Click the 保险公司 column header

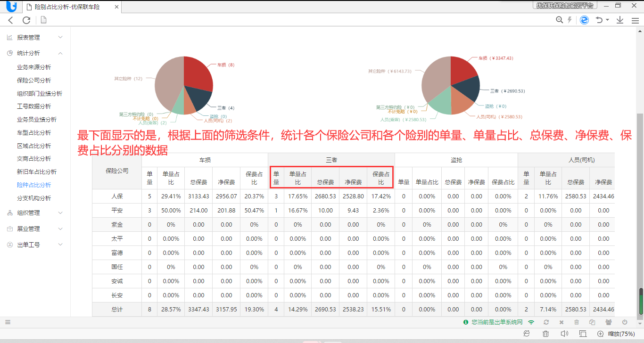point(117,171)
